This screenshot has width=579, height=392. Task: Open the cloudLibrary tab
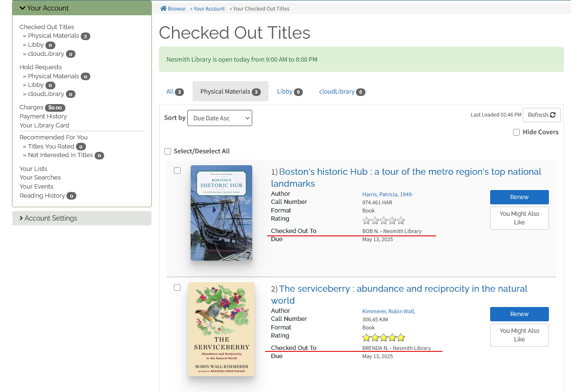[342, 92]
